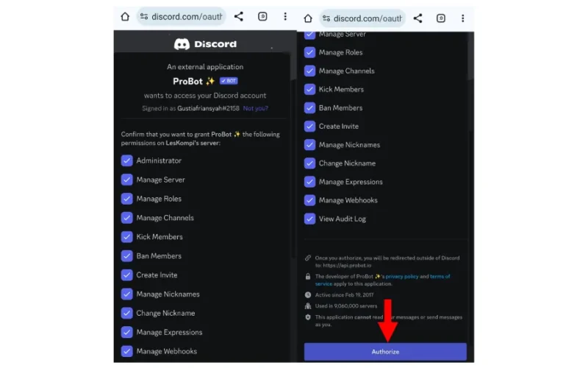Uncheck Manage Webhooks in right panel
The image size is (588, 368).
pos(309,200)
